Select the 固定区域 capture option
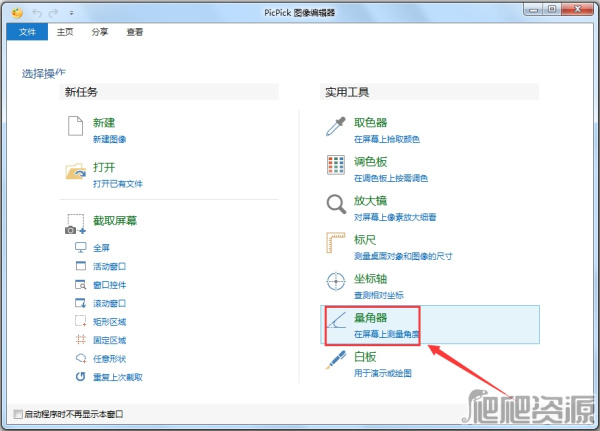Screen dimensions: 600x431 [109, 340]
